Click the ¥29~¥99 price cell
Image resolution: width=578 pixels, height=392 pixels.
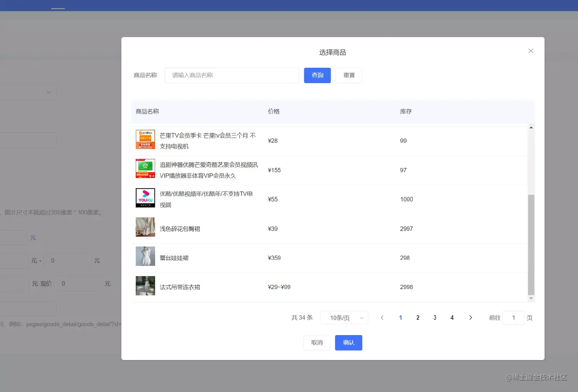[x=279, y=287]
